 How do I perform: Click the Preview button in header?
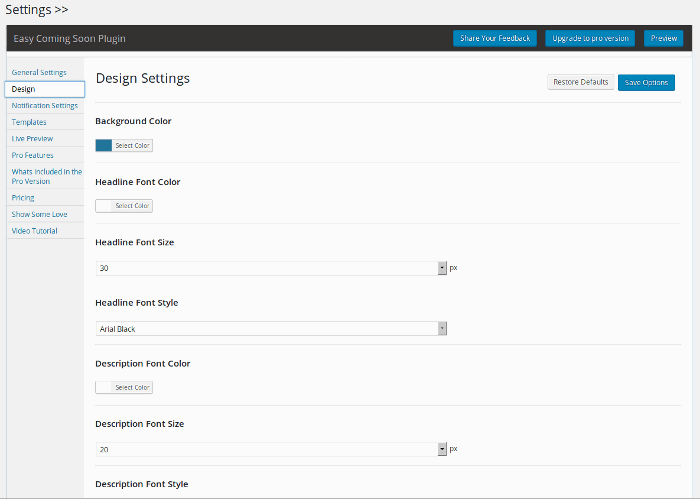(x=663, y=38)
